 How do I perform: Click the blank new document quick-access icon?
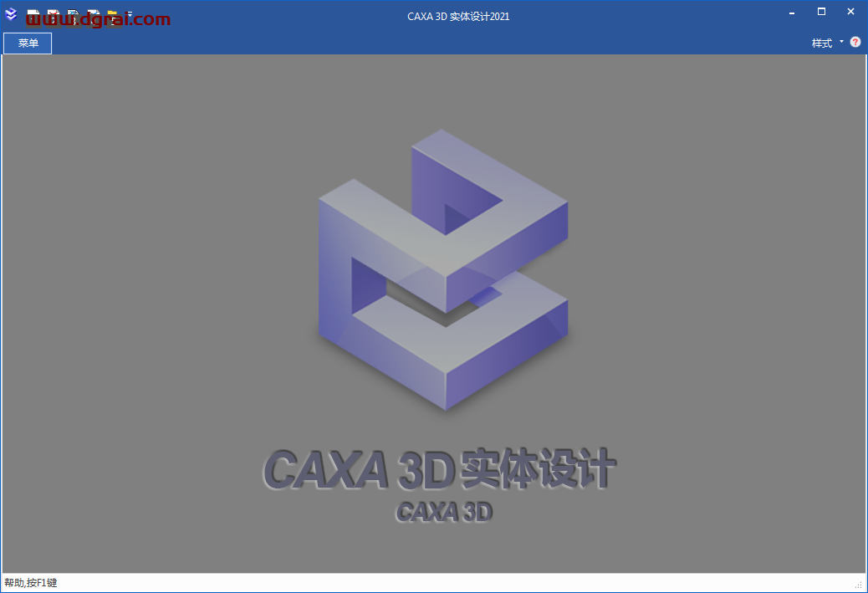[x=33, y=17]
